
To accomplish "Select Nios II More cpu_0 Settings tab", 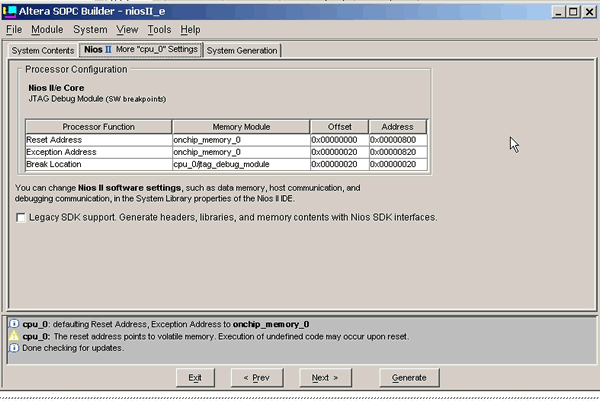I will coord(141,50).
